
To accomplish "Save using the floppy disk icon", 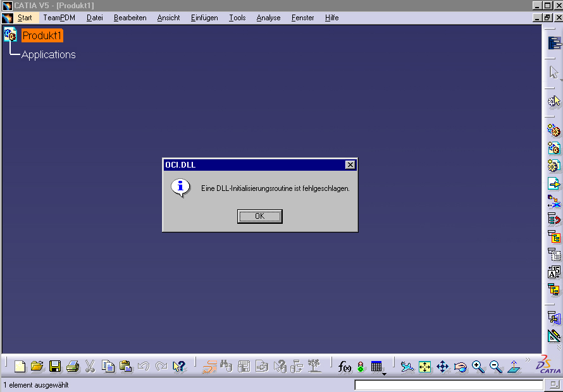I will tap(55, 367).
